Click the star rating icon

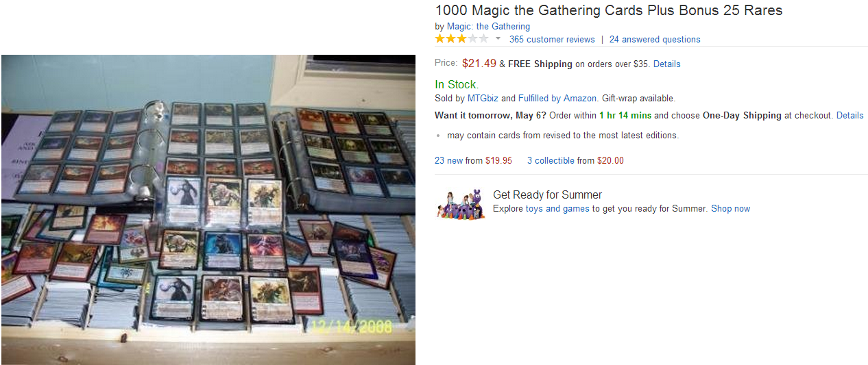[x=461, y=39]
